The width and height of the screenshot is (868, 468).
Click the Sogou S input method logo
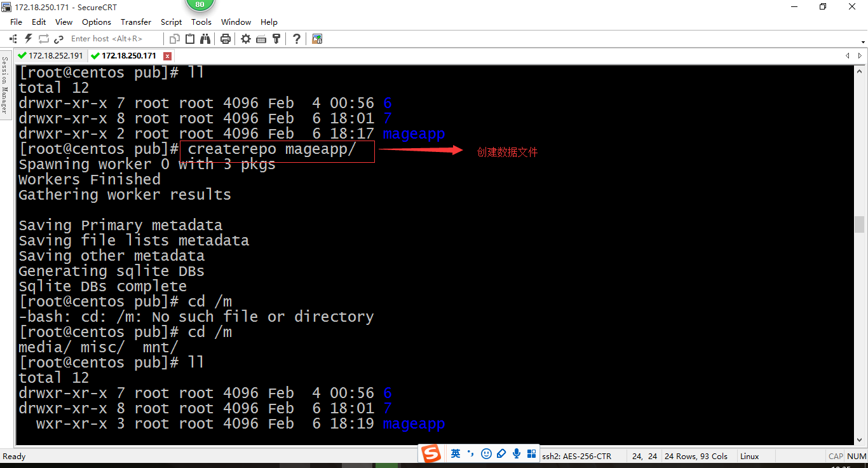click(x=432, y=453)
